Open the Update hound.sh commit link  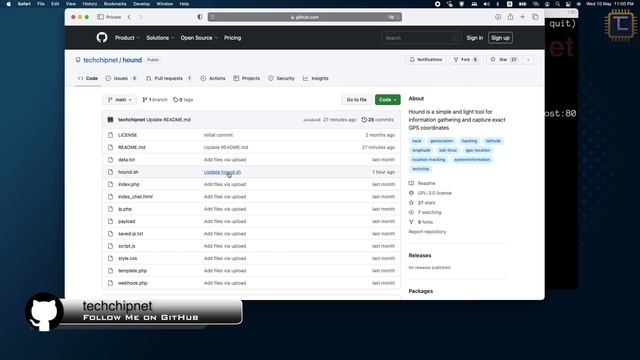pyautogui.click(x=222, y=172)
